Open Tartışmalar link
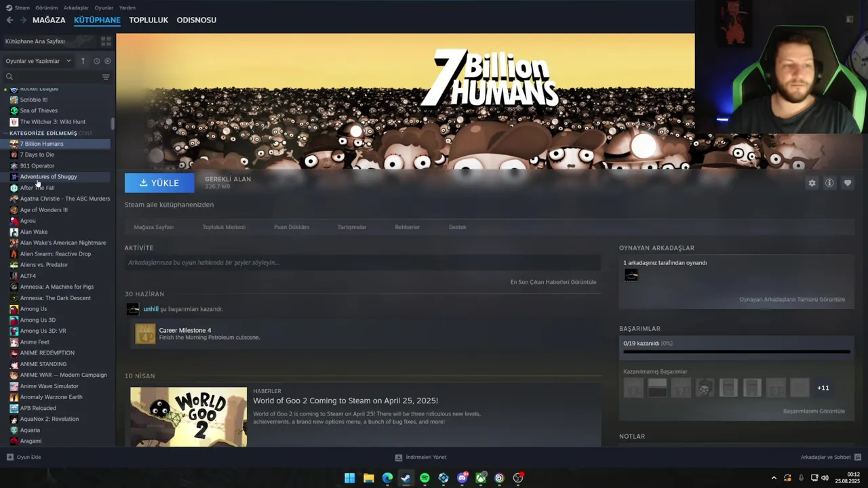 pos(352,227)
